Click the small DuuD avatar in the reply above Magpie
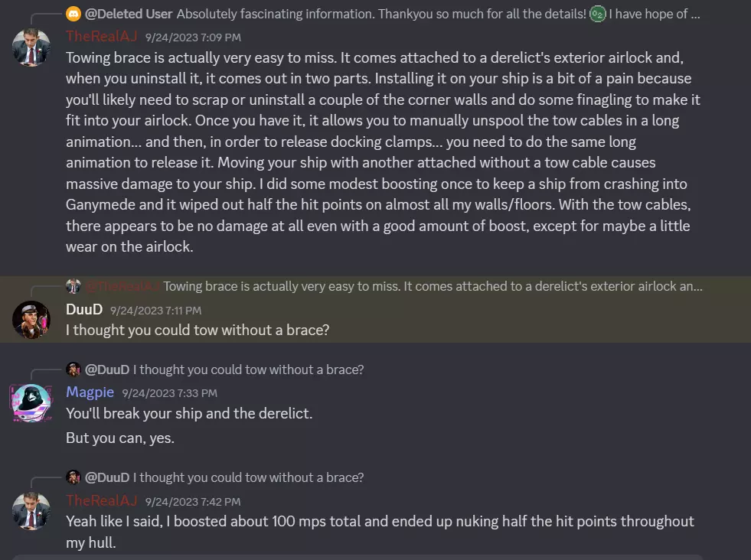The image size is (751, 560). point(73,370)
